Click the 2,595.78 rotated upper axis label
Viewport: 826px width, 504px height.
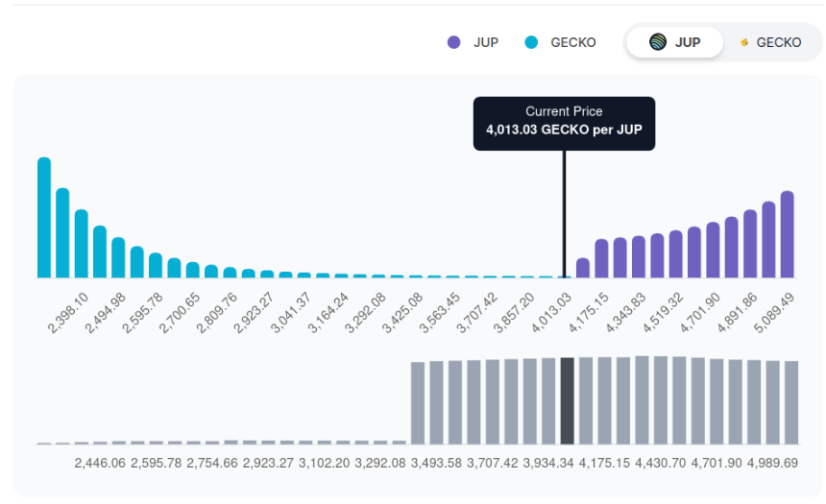[142, 313]
